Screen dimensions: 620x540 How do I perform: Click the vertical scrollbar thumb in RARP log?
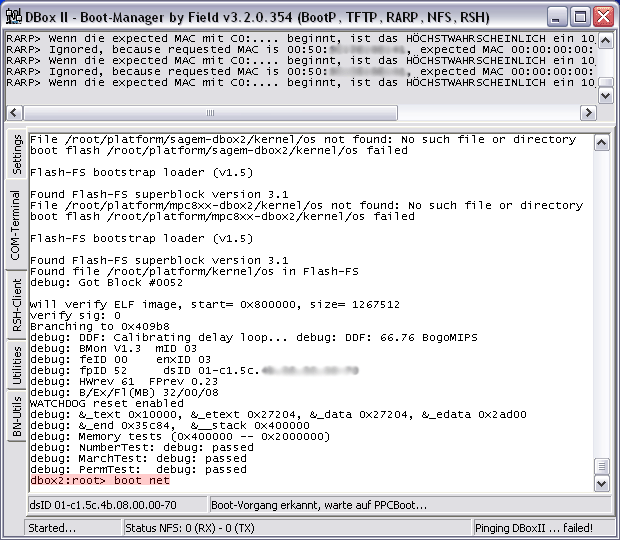tap(606, 82)
